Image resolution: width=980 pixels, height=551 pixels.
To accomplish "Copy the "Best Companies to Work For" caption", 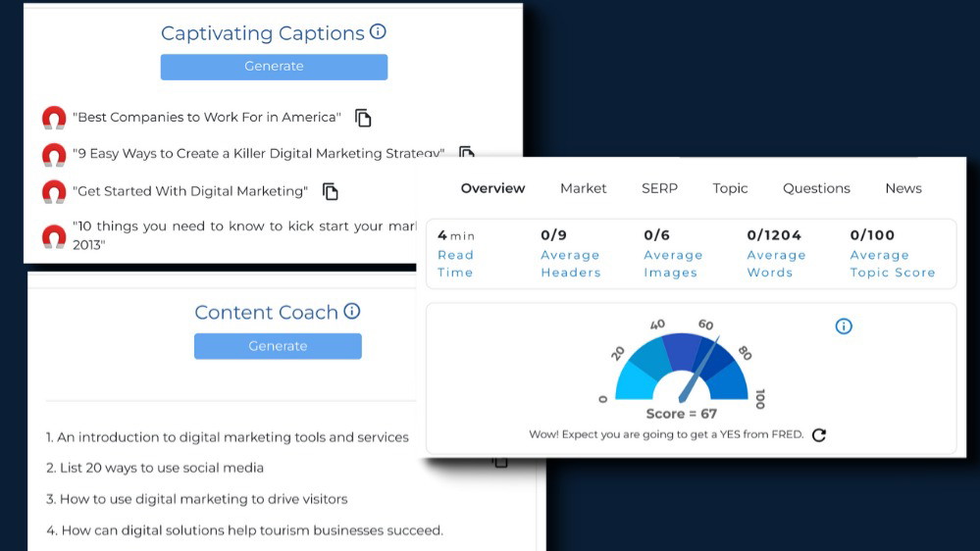I will coord(363,118).
